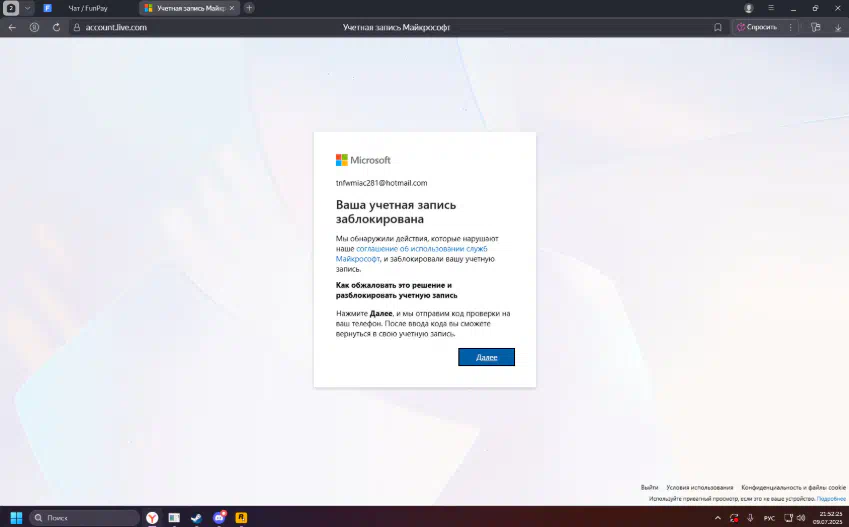The height and width of the screenshot is (527, 849).
Task: Expand the tab group dropdown arrow
Action: click(28, 8)
